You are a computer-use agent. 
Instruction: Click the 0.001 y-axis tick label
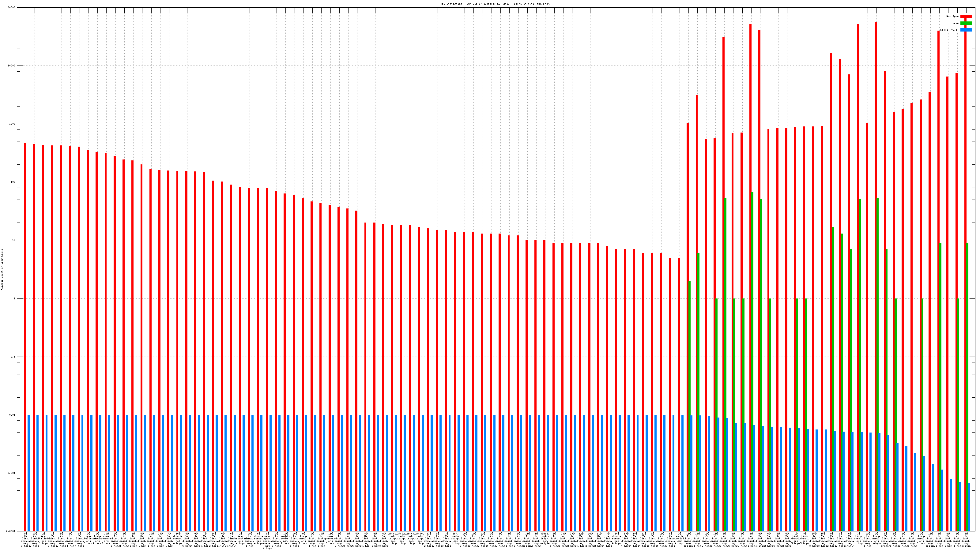coord(12,474)
